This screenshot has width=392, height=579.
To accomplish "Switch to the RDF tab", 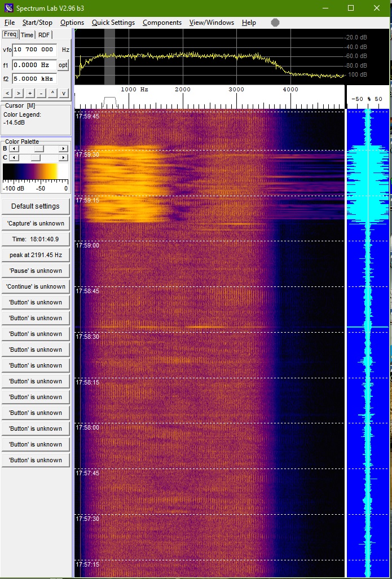I will tap(44, 35).
